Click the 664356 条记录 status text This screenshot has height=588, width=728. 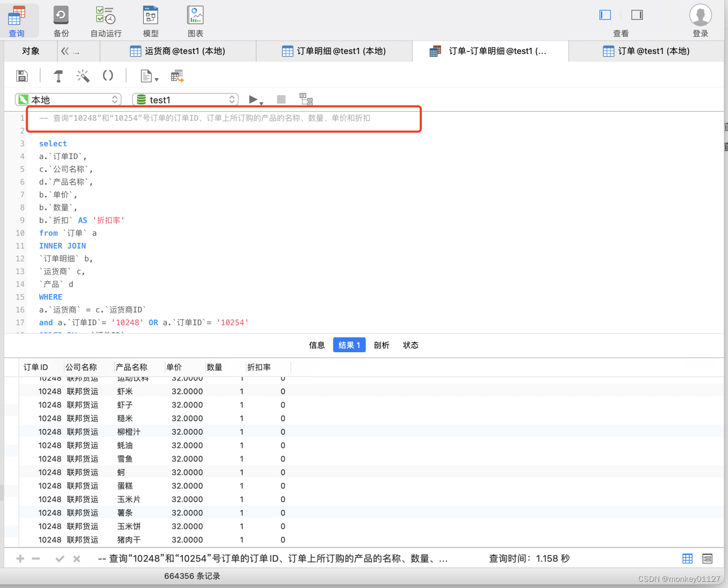(x=192, y=576)
